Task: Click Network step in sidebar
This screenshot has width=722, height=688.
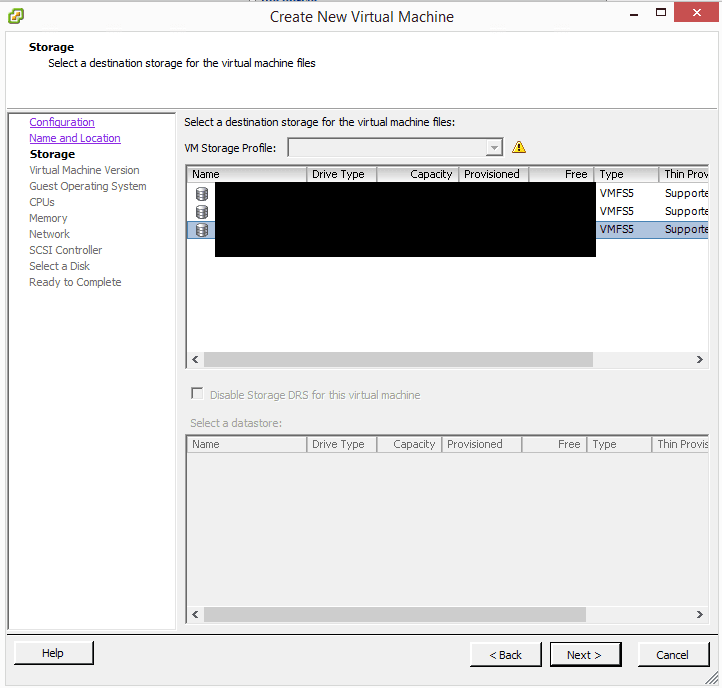Action: coord(50,234)
